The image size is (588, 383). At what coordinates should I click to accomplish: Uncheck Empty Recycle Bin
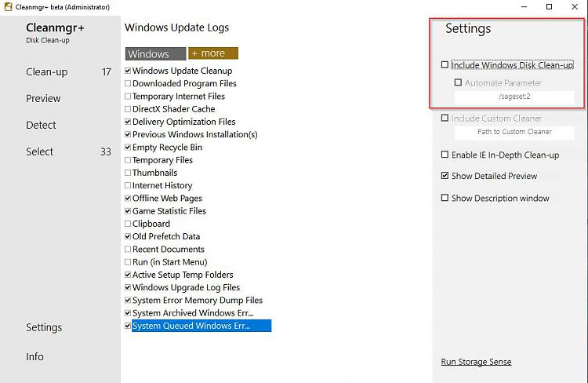(x=128, y=148)
